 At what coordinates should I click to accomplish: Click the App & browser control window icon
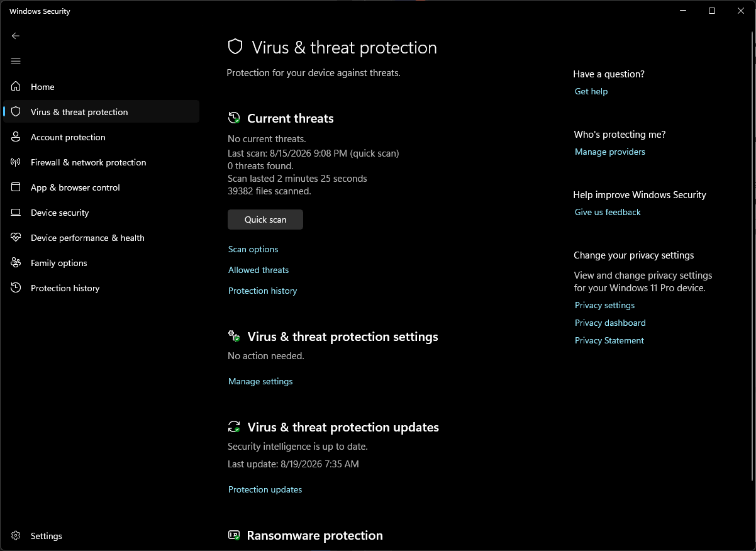pyautogui.click(x=16, y=187)
